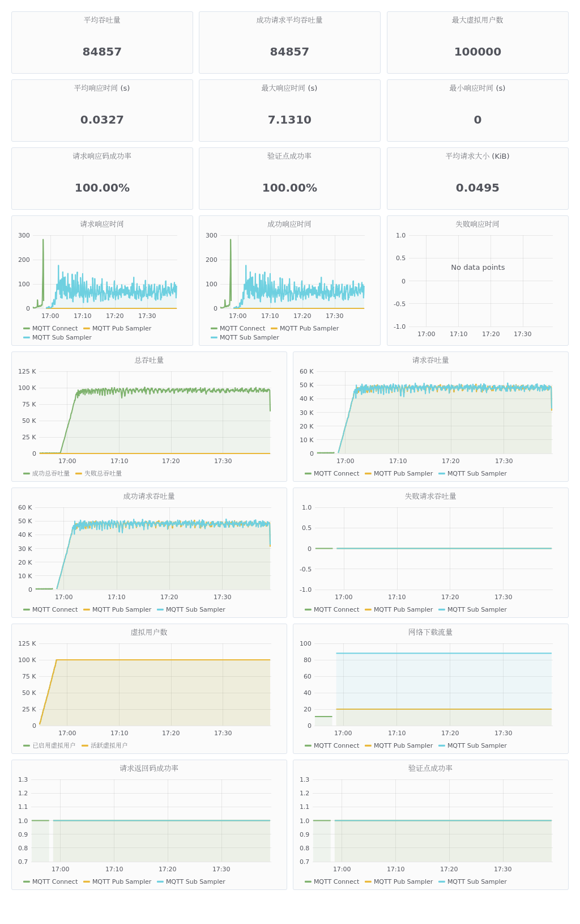
Task: Hide 失败总吞吐量 series in 总吞吐量 legend
Action: (103, 473)
